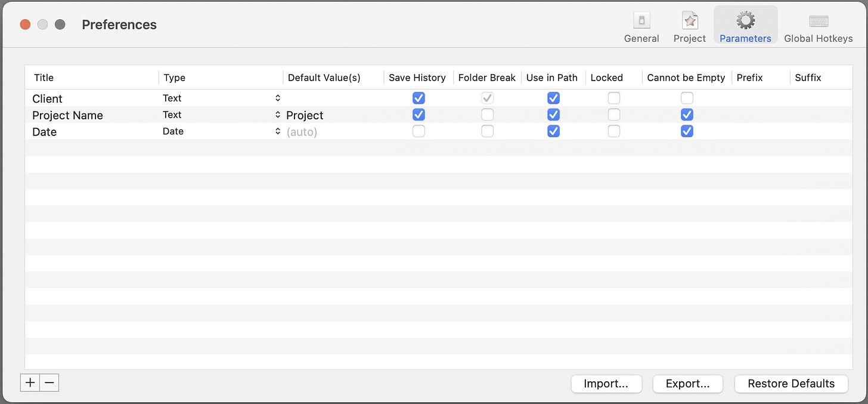The width and height of the screenshot is (868, 404).
Task: Toggle Cannot be Empty for Date
Action: pos(687,131)
